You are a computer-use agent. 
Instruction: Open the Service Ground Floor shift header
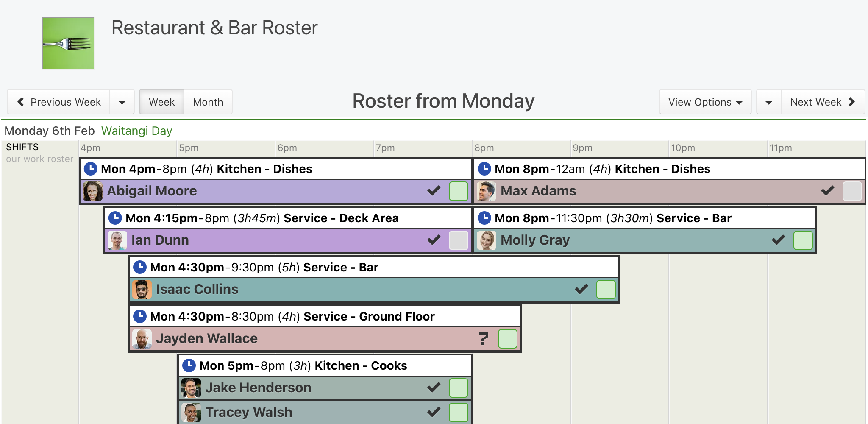(325, 316)
